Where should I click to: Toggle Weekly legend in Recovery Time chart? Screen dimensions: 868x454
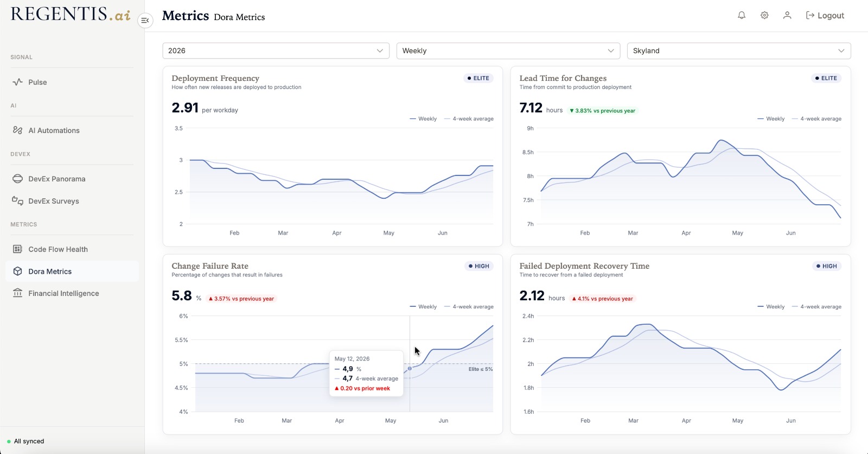771,307
